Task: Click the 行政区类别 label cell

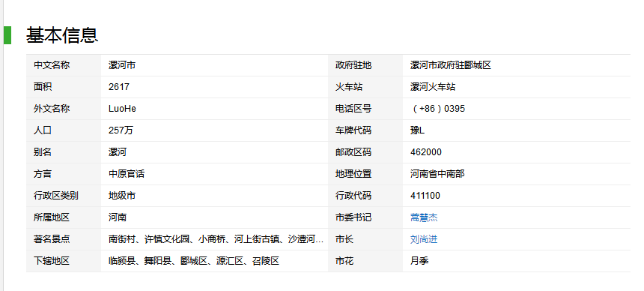Action: (64, 196)
